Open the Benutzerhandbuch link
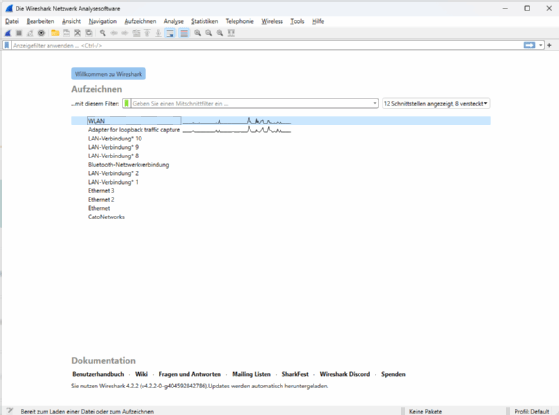This screenshot has width=559, height=415. [98, 374]
